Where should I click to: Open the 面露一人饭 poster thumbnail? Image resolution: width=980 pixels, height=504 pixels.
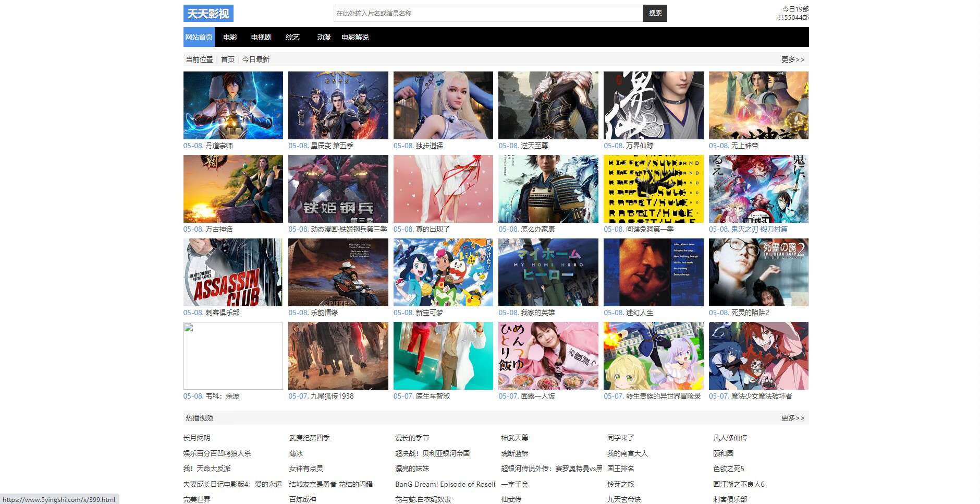coord(548,356)
